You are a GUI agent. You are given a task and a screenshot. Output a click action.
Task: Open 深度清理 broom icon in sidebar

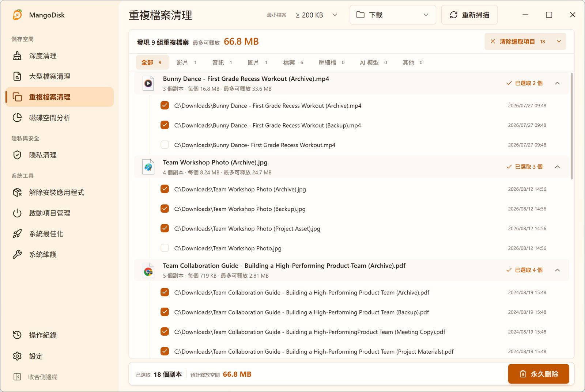(17, 56)
